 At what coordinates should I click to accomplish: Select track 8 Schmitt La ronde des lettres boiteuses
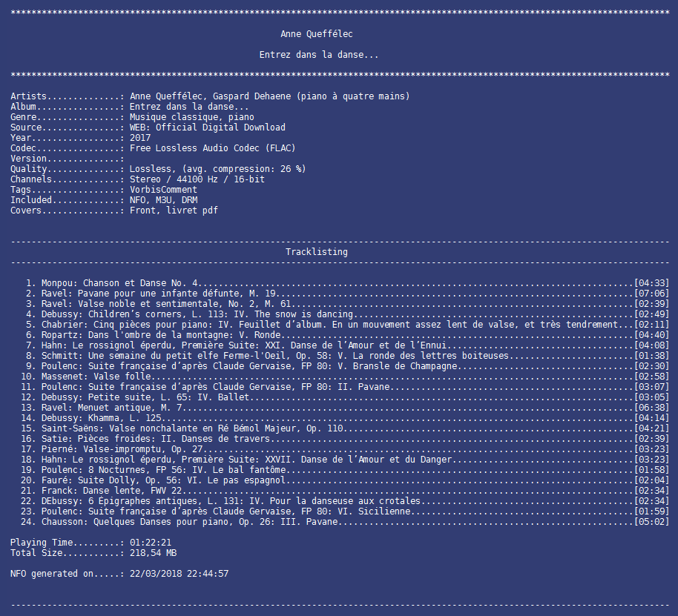tap(347, 356)
